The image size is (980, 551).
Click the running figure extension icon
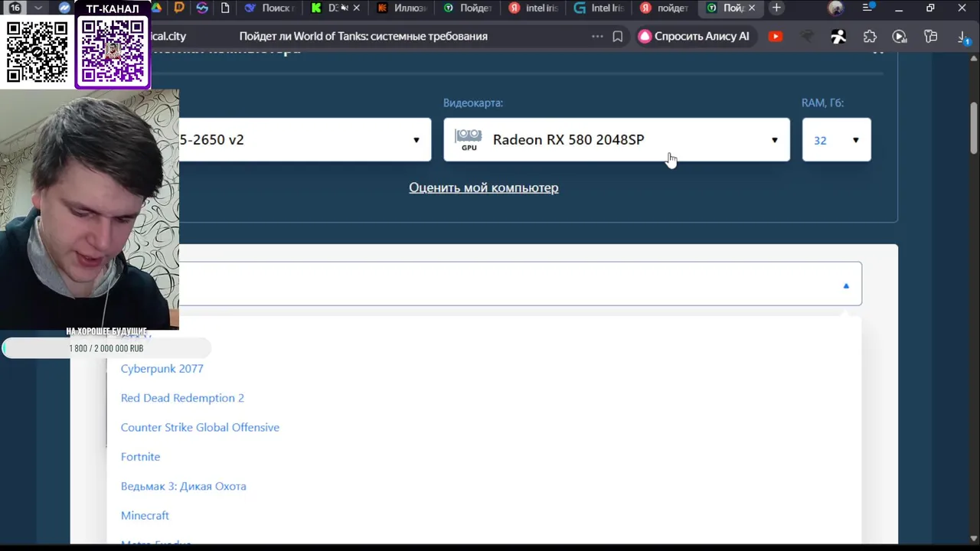point(838,36)
